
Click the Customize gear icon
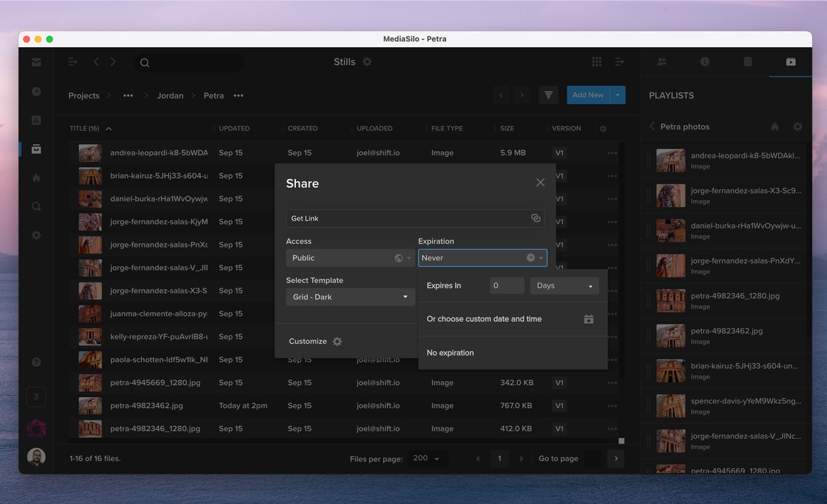[x=337, y=341]
